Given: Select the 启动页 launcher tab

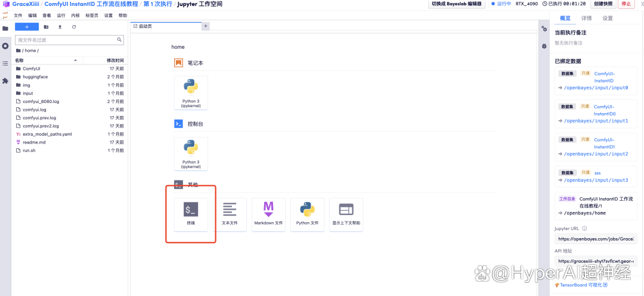Looking at the screenshot, I should click(x=166, y=26).
